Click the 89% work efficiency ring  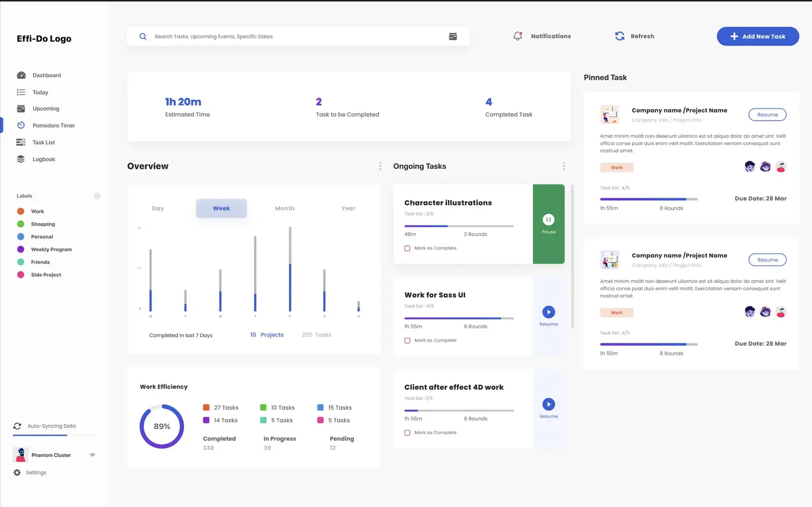162,426
